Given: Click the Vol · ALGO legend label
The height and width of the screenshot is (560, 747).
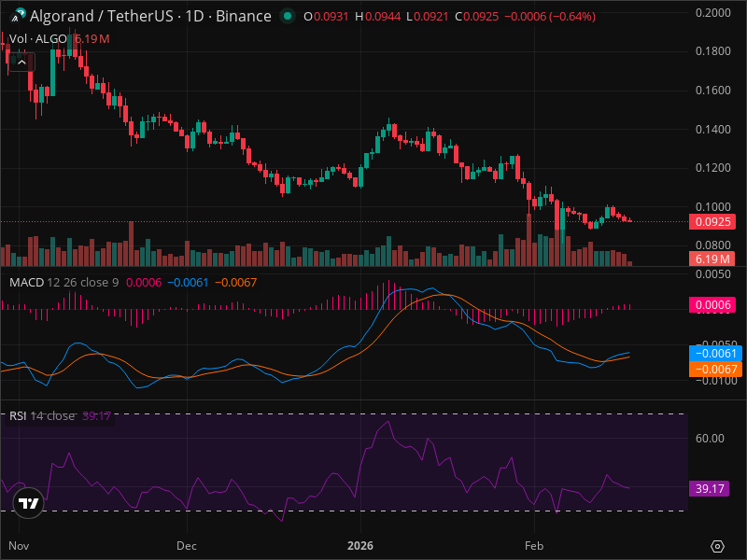Looking at the screenshot, I should coord(38,39).
